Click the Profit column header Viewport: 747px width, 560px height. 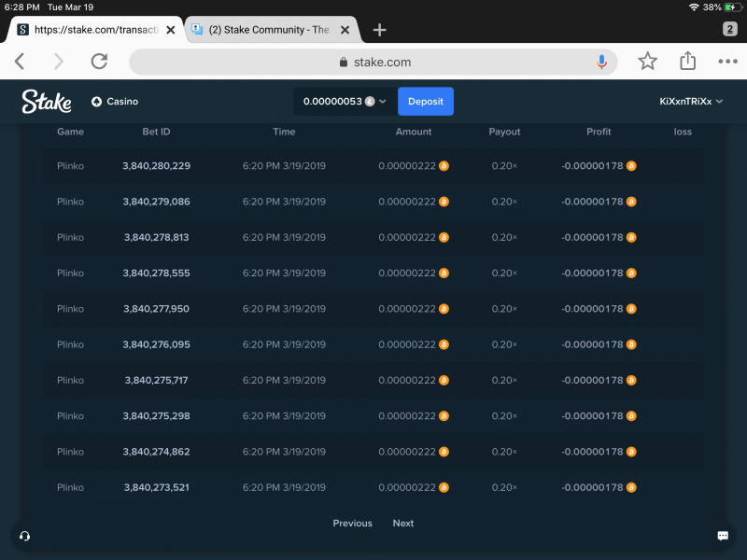pos(599,132)
